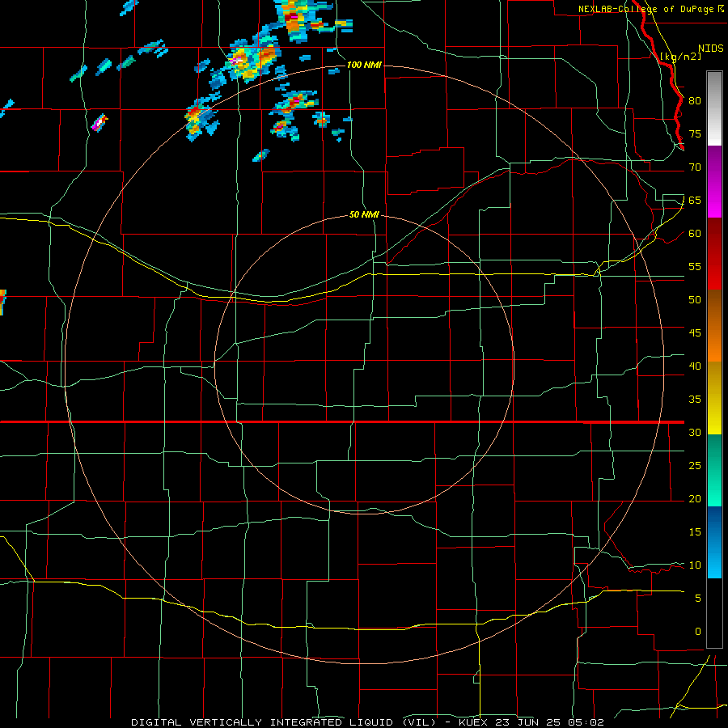This screenshot has width=728, height=728.
Task: Pick the black bottom segment of the color bar
Action: (714, 613)
